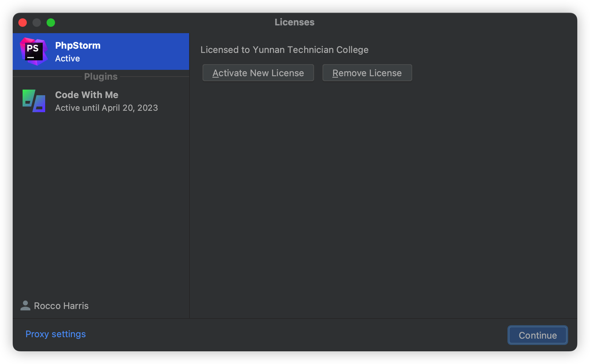Click 'Active until April 20, 2023' status text
The height and width of the screenshot is (364, 590).
[106, 108]
